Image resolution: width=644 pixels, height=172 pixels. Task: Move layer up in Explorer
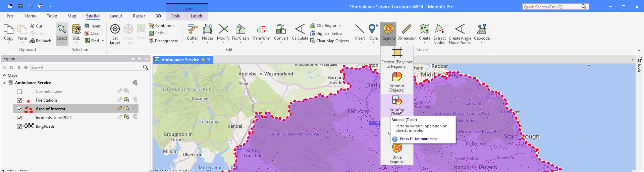pos(19,67)
